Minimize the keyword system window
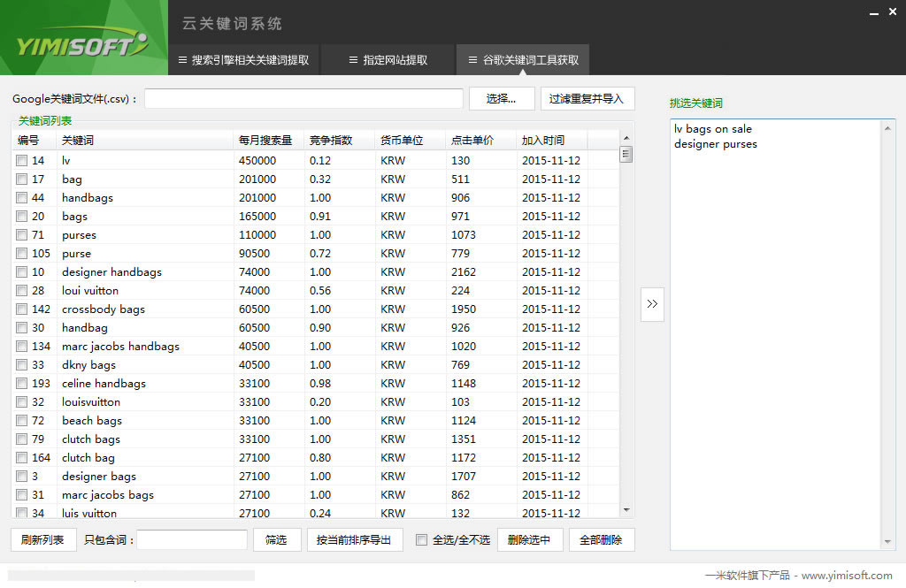The width and height of the screenshot is (906, 588). click(x=874, y=12)
